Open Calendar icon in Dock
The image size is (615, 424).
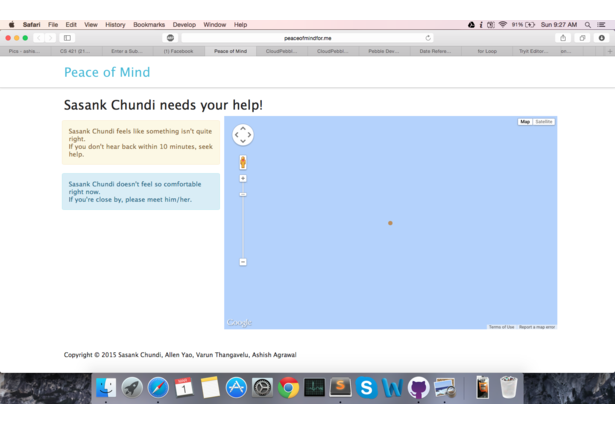click(x=184, y=388)
